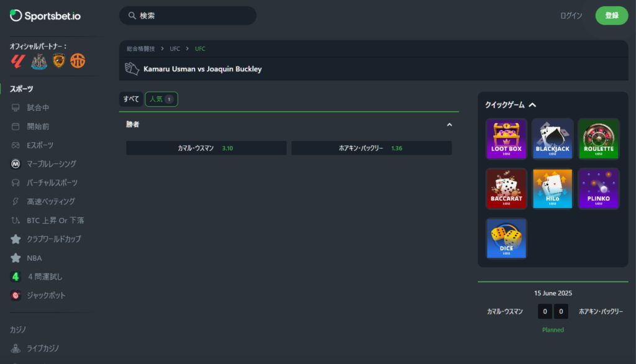
Task: Click the Eスポーツ gamepad icon
Action: [x=16, y=145]
